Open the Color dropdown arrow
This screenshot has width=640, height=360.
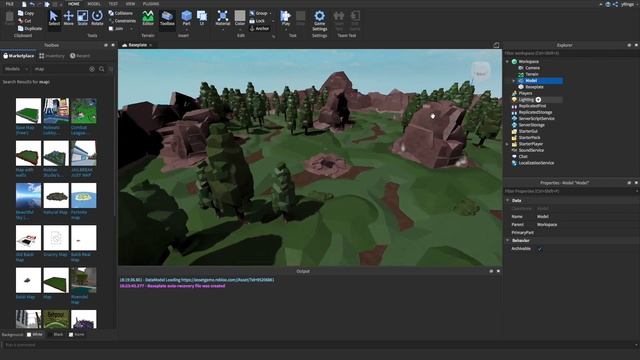click(x=240, y=29)
